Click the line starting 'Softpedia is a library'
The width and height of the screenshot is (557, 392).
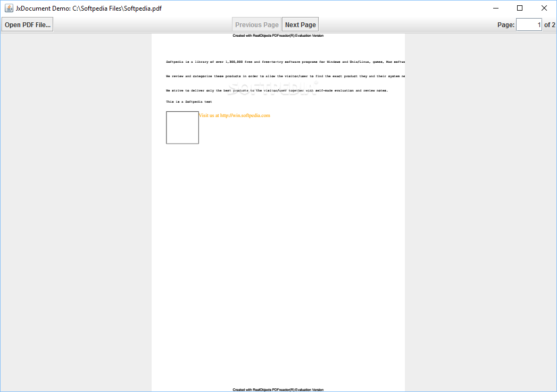coord(285,62)
